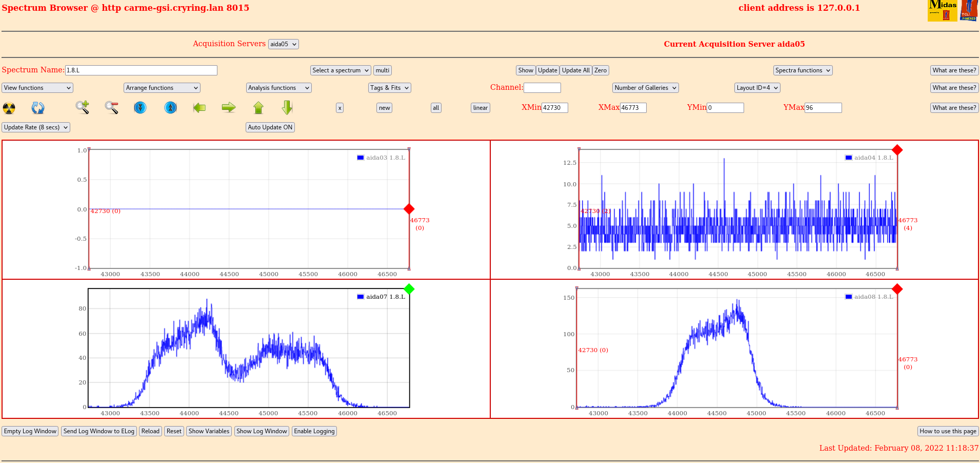Click the Update All button
This screenshot has height=463, width=980.
click(576, 70)
